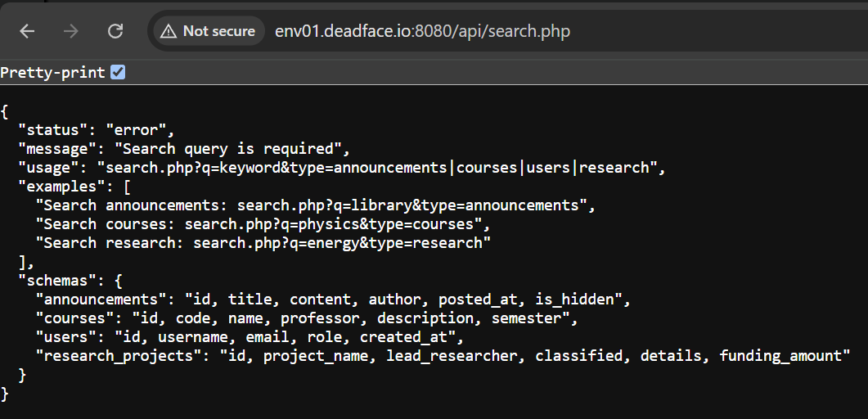Click the research_projects schema row with funding_amount
868x419 pixels.
pos(443,356)
